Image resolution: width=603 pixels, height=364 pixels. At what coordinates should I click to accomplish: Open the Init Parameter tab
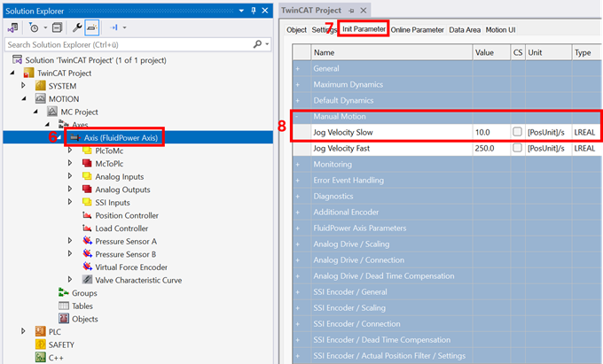tap(364, 29)
